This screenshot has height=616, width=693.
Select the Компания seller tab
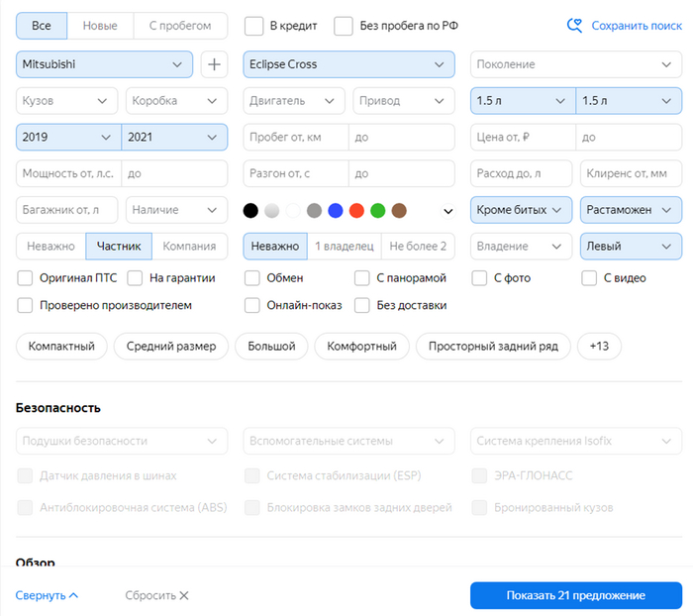click(189, 247)
